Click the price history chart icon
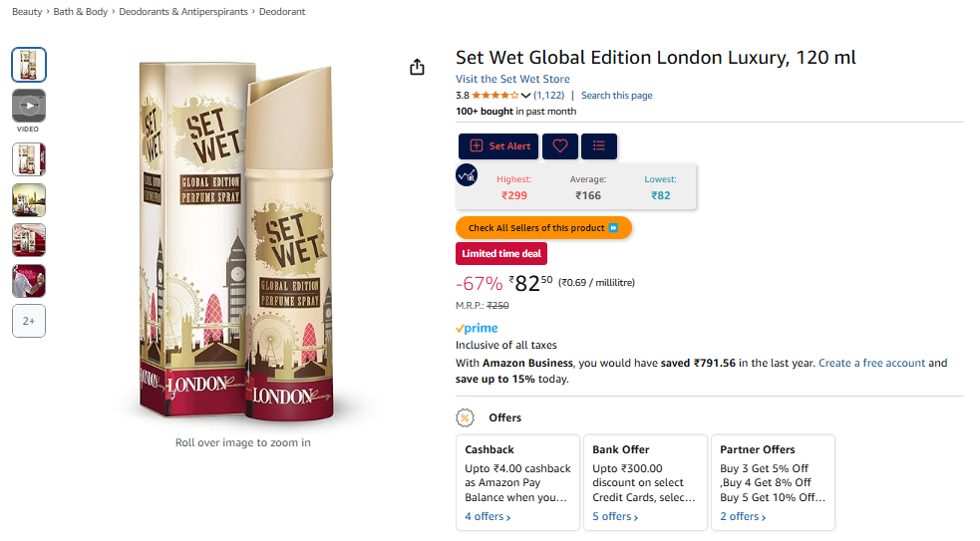 point(467,175)
